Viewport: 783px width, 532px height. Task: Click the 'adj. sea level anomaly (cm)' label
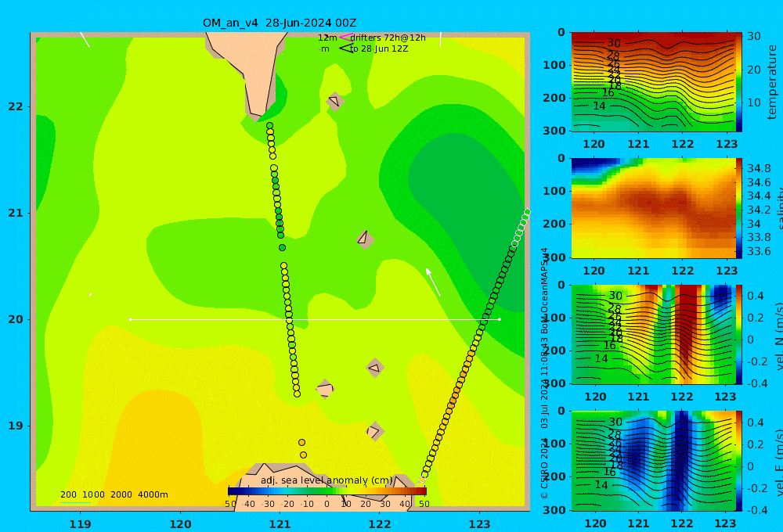[327, 480]
